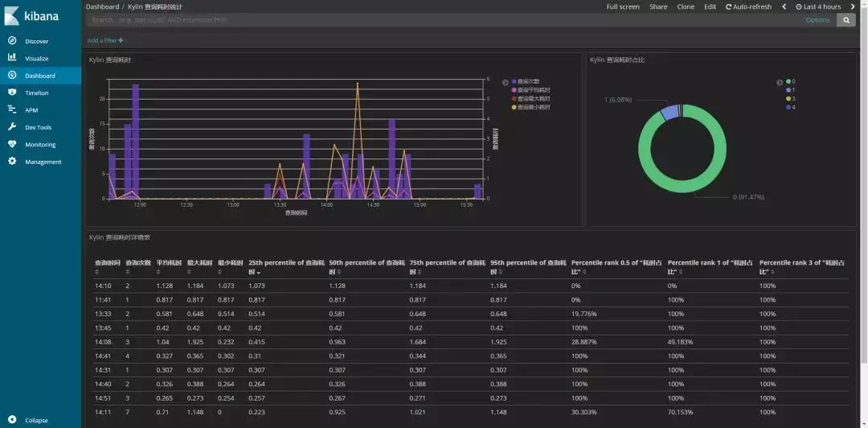Image resolution: width=868 pixels, height=428 pixels.
Task: Collapse the donut chart legend arrow
Action: coord(780,82)
